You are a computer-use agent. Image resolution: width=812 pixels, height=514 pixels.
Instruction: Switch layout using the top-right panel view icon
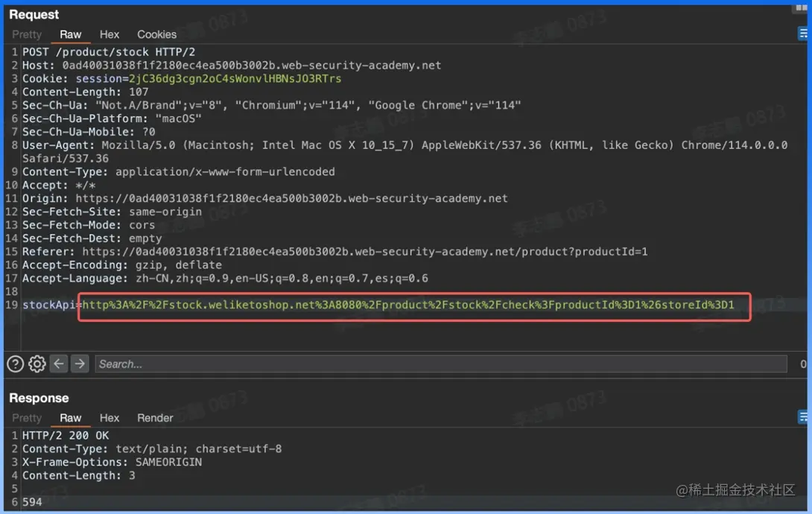click(x=801, y=8)
